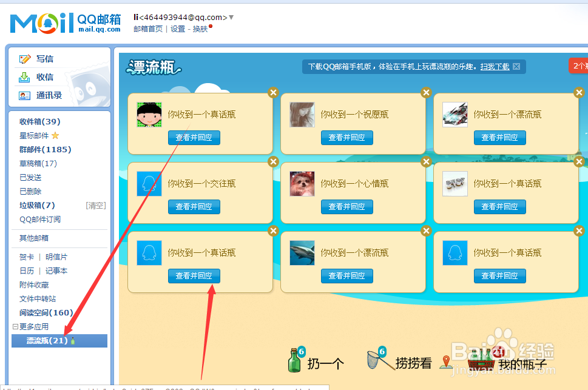Open 明信片 link
Screen dimensions: 588x390
click(x=56, y=257)
